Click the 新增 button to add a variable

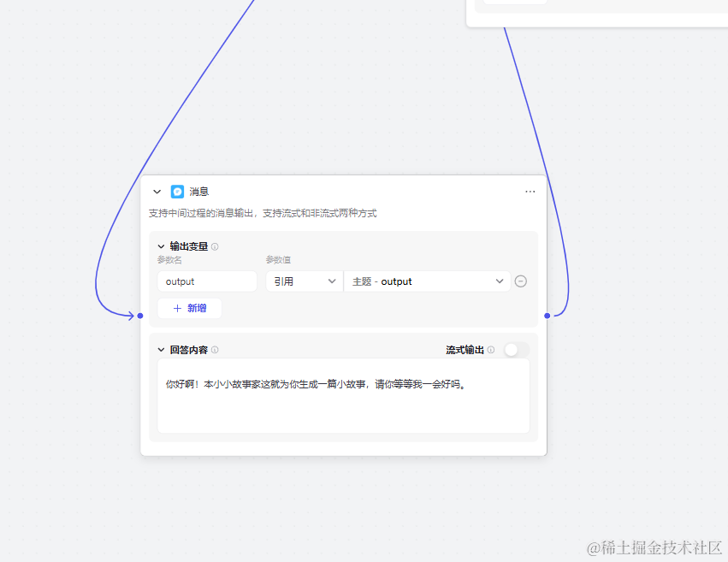click(x=189, y=308)
